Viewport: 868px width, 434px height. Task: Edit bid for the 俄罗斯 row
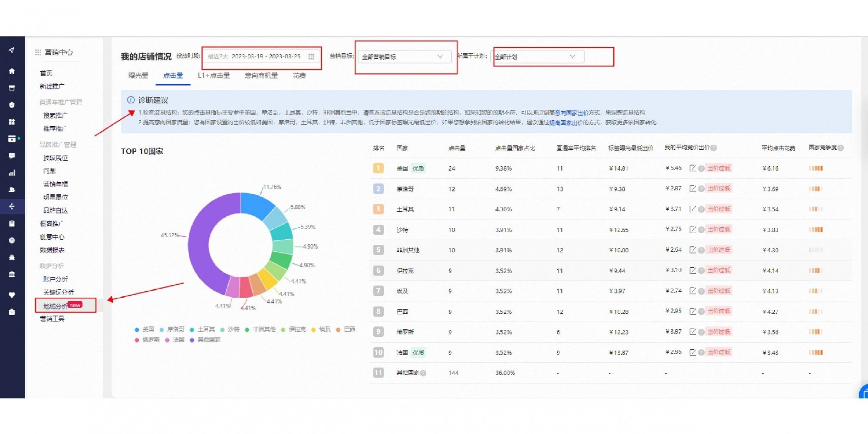point(693,332)
